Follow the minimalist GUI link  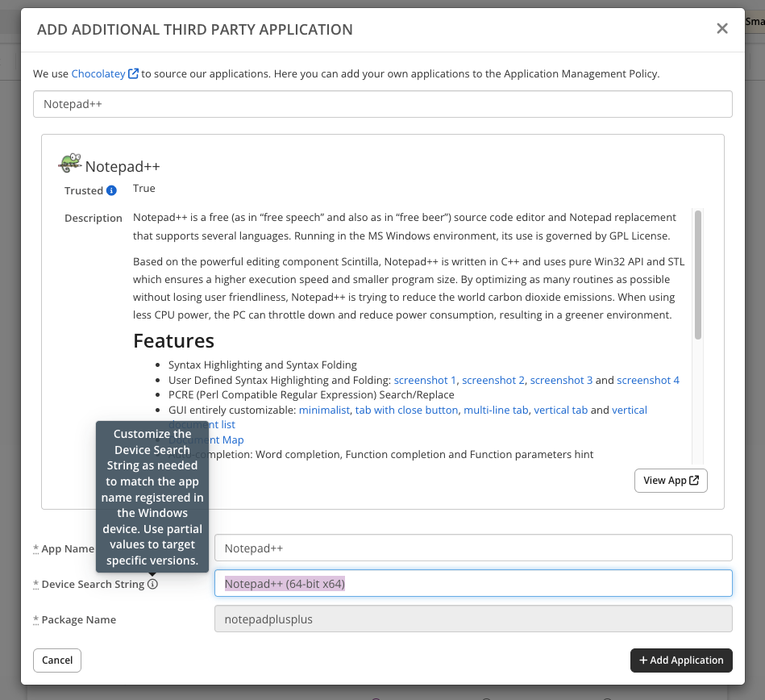pos(324,410)
